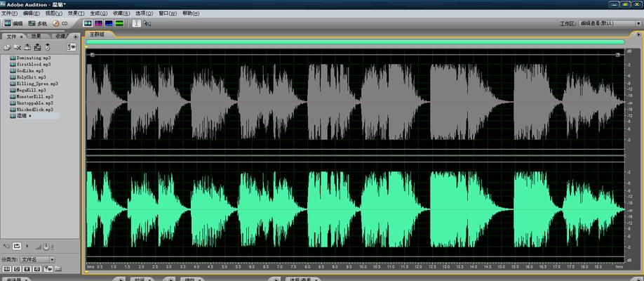Switch to the 编辑 edit view
The image size is (644, 281).
tap(13, 23)
